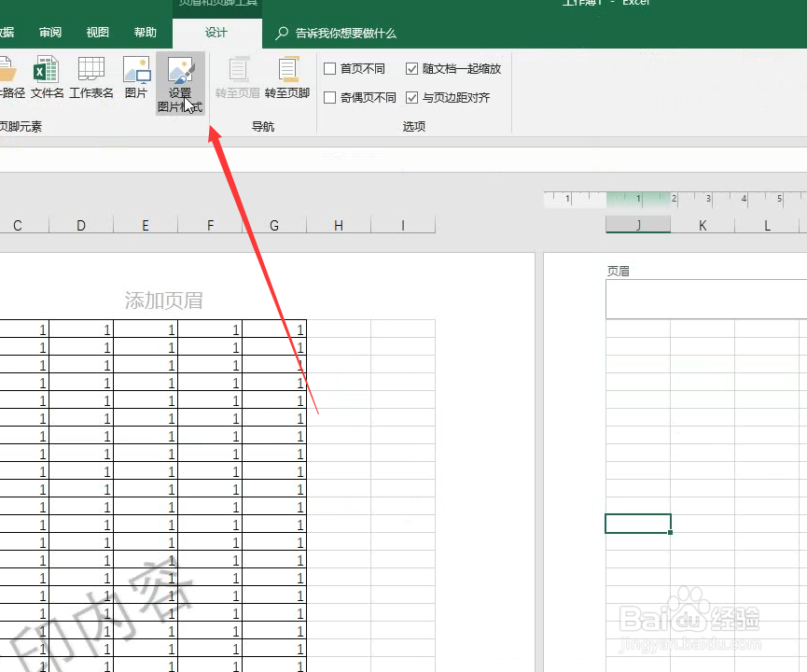Uncheck Scale with Document (随文档一起缩放)
The width and height of the screenshot is (807, 672).
[453, 68]
